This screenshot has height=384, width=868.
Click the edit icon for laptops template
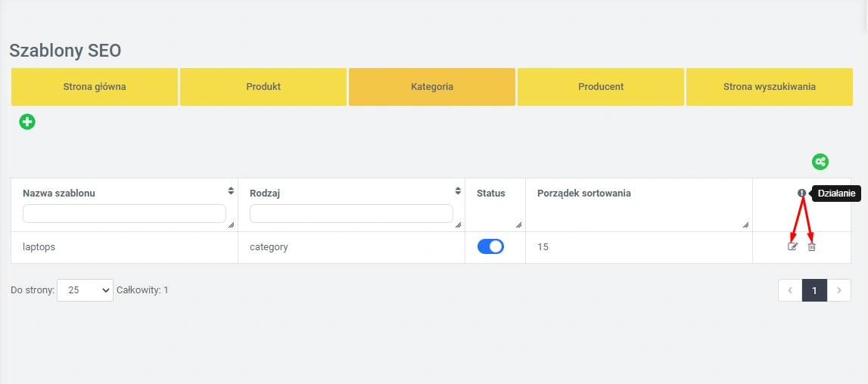pos(792,246)
